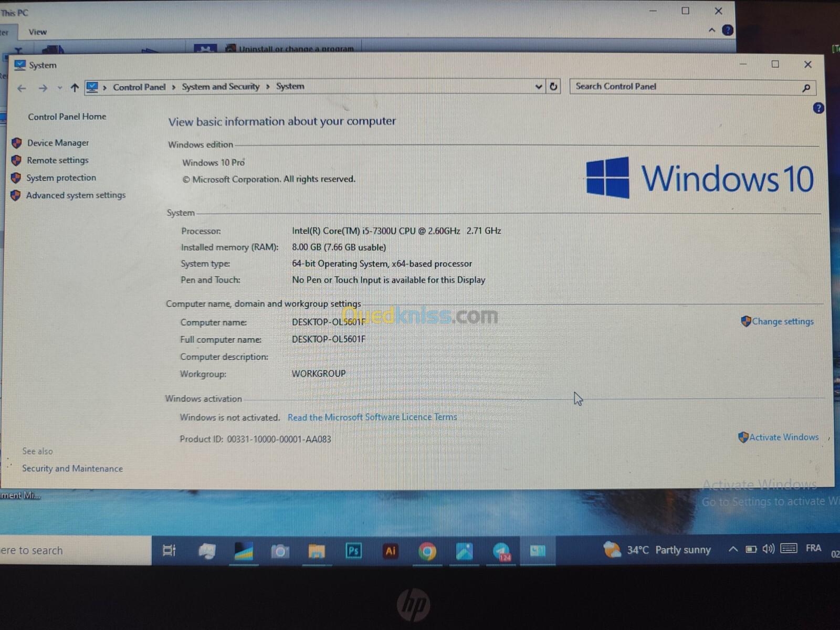Click the taskbar search box
Viewport: 840px width, 630px height.
coord(76,550)
